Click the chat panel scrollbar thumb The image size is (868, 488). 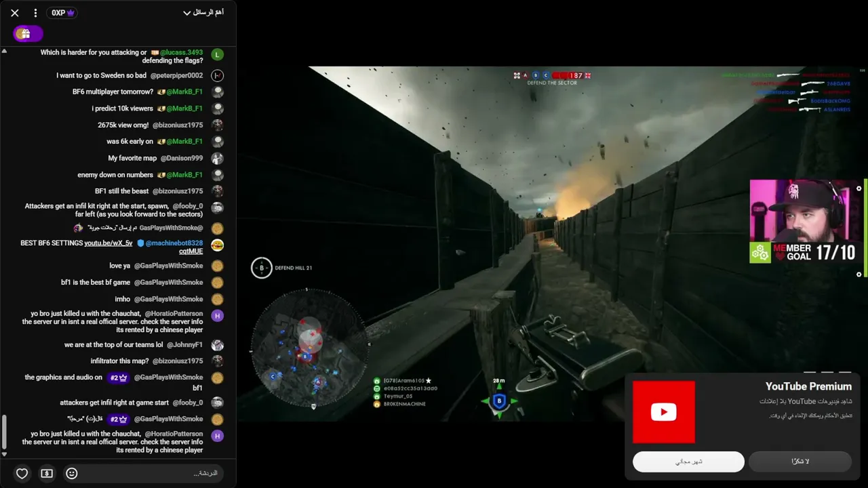(x=4, y=432)
